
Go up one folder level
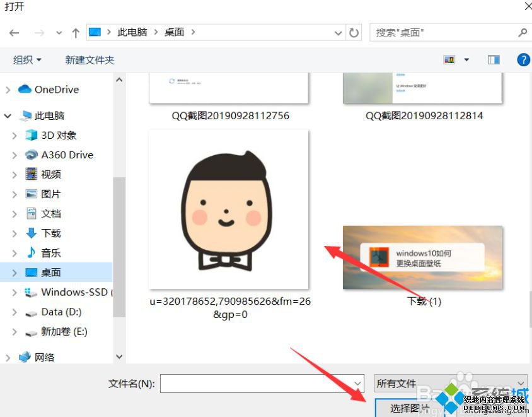(76, 33)
